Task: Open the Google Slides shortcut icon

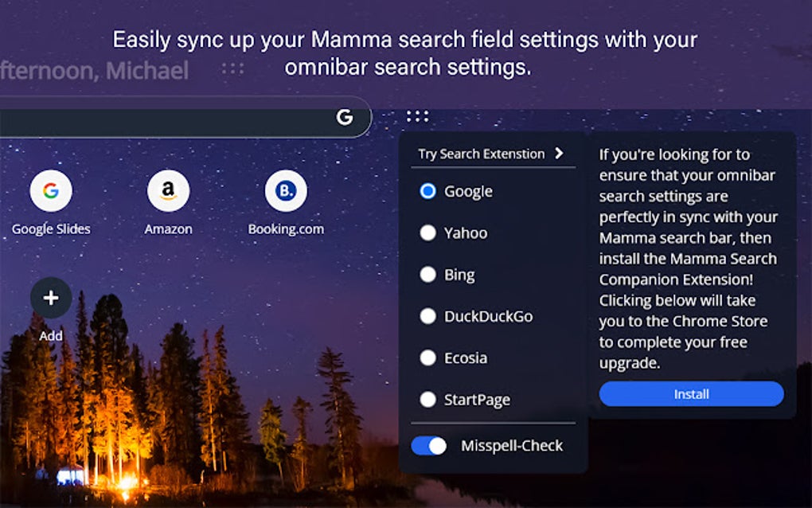Action: coord(51,190)
